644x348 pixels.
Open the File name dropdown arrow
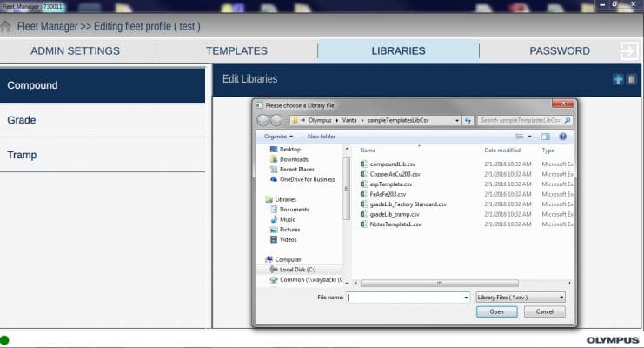point(466,298)
